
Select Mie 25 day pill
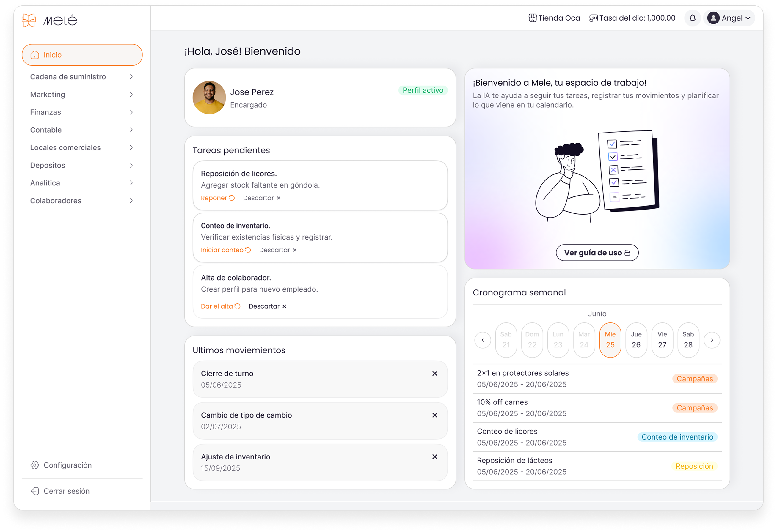tap(610, 340)
